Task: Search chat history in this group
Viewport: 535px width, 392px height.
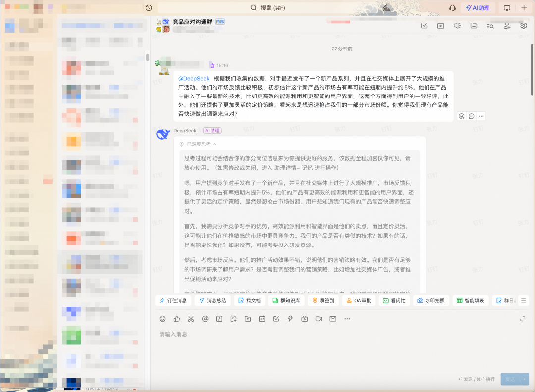Action: (x=490, y=26)
